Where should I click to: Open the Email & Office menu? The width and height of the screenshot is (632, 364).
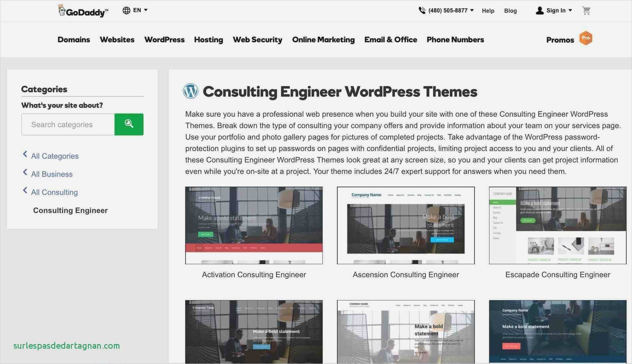coord(391,40)
